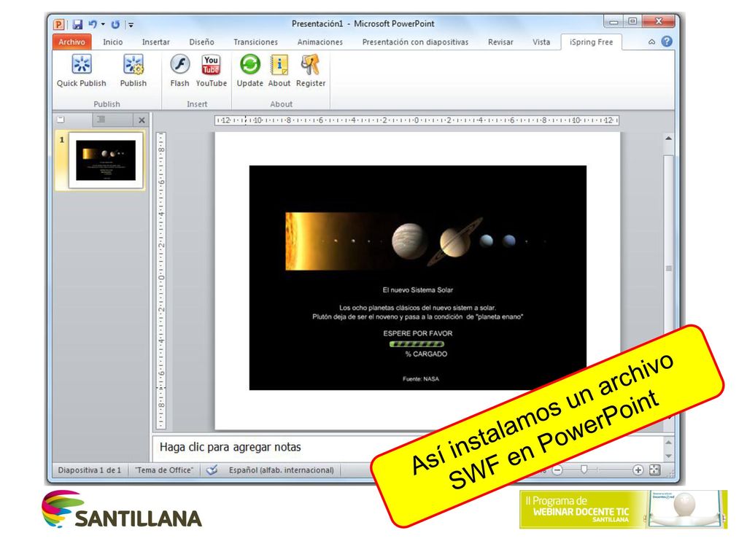Open the undo history dropdown arrow
Viewport: 747px width, 560px height.
(103, 24)
